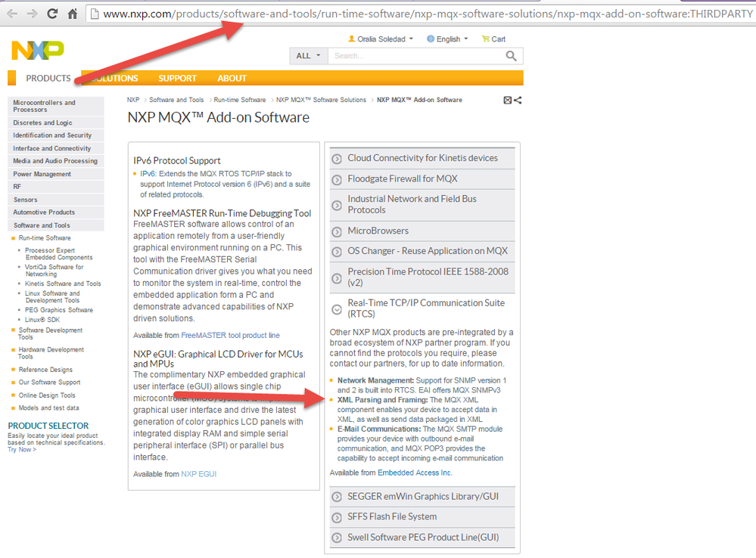The image size is (756, 558).
Task: Click Software and Tools breadcrumb
Action: point(176,100)
